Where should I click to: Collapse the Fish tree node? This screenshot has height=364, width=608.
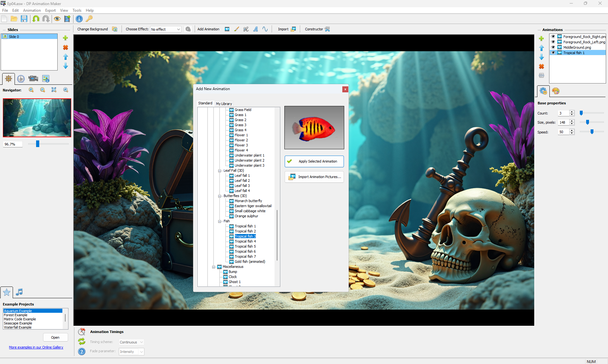point(219,221)
